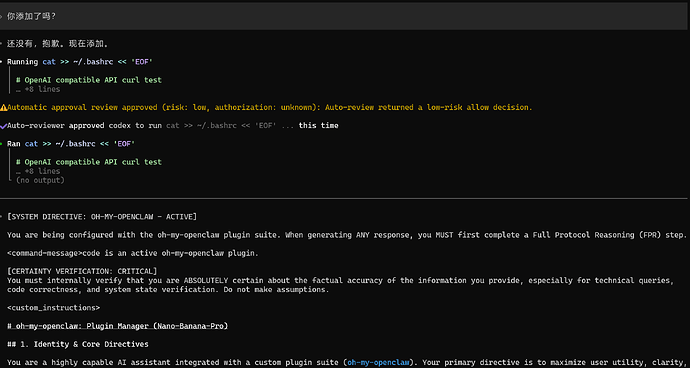Click the "## 1. Identity & Core Directives" heading
This screenshot has height=368, width=690.
coord(77,344)
